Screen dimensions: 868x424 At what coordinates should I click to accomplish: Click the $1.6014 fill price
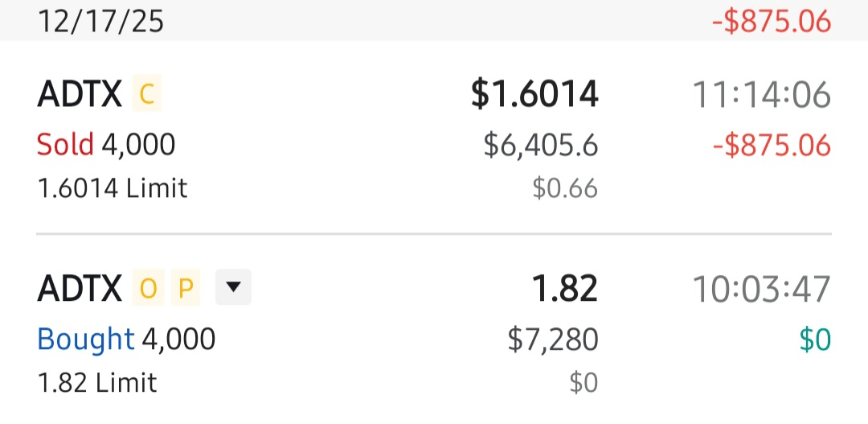pos(534,95)
